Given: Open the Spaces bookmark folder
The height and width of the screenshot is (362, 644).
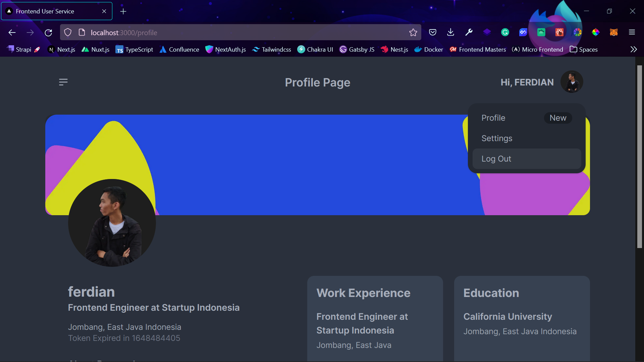Looking at the screenshot, I should [x=584, y=50].
